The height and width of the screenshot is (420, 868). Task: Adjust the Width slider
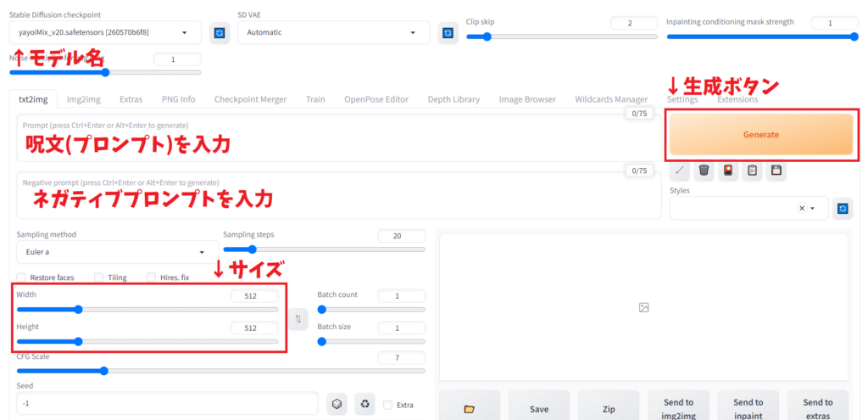[x=147, y=310]
